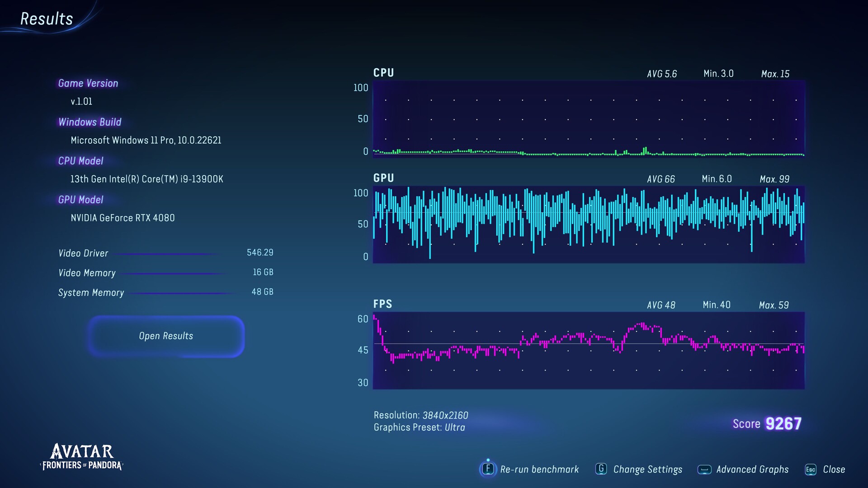The width and height of the screenshot is (868, 488).
Task: Click the Results heading
Action: pos(47,19)
